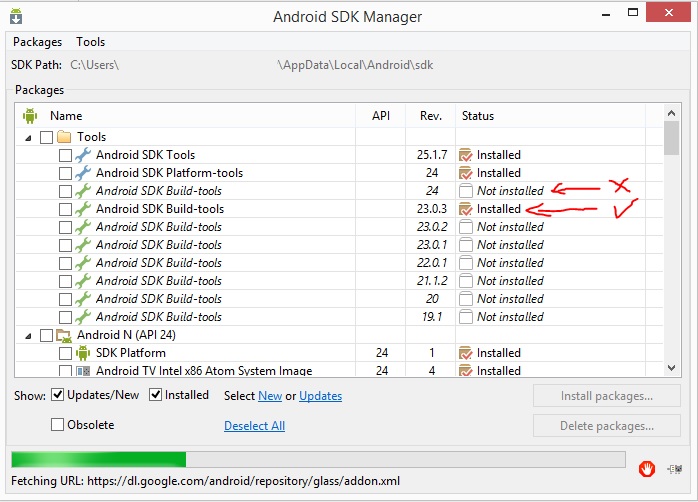Click the Install packages button
Screen dimensions: 698x502
(x=607, y=396)
